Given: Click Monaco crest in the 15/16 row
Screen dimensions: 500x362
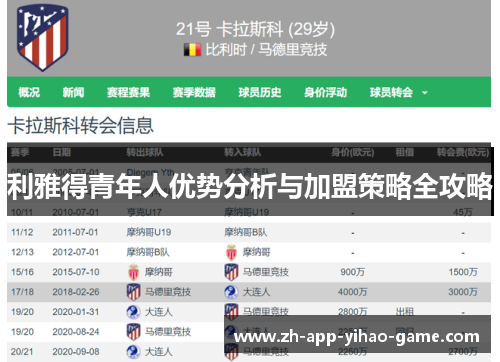Looking at the screenshot, I should [133, 272].
